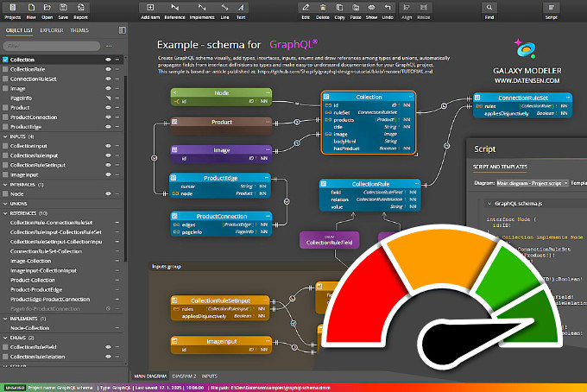Image resolution: width=587 pixels, height=392 pixels.
Task: Click the Paste toolbar icon
Action: tap(356, 11)
